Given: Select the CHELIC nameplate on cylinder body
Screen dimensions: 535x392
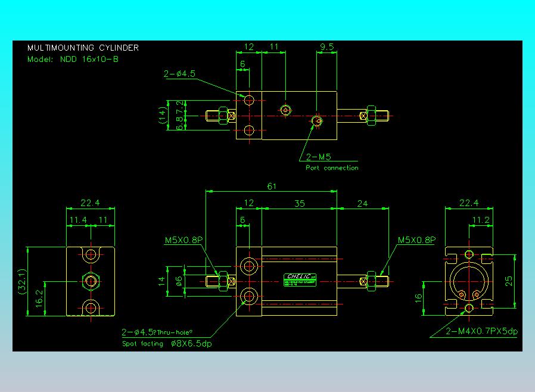Looking at the screenshot, I should (300, 279).
